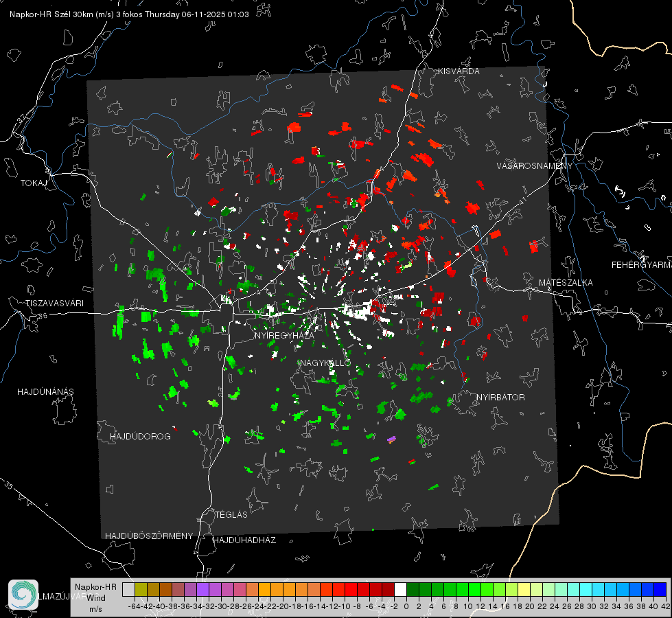This screenshot has height=618, width=672.
Task: Select the NYÍREGYHÁZA city label
Action: pos(284,335)
